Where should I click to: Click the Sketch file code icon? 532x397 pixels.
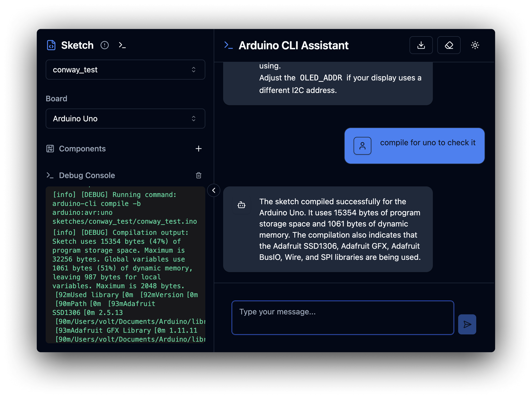pos(51,45)
